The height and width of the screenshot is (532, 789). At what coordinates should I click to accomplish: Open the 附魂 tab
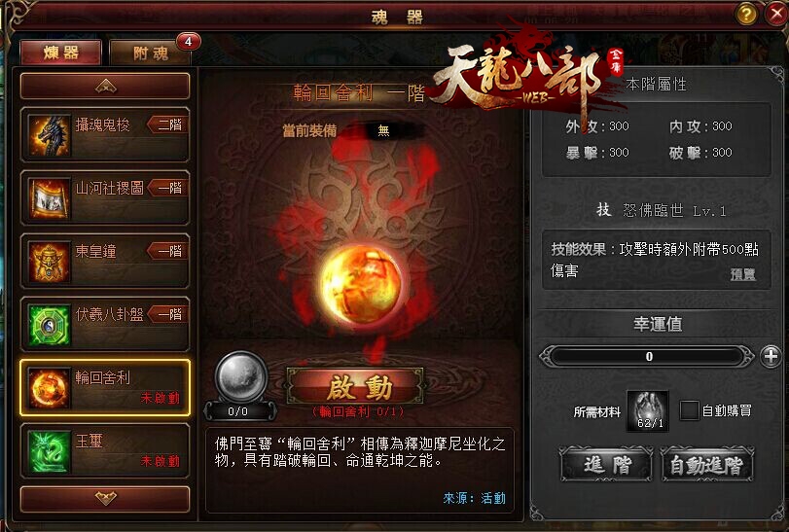151,53
